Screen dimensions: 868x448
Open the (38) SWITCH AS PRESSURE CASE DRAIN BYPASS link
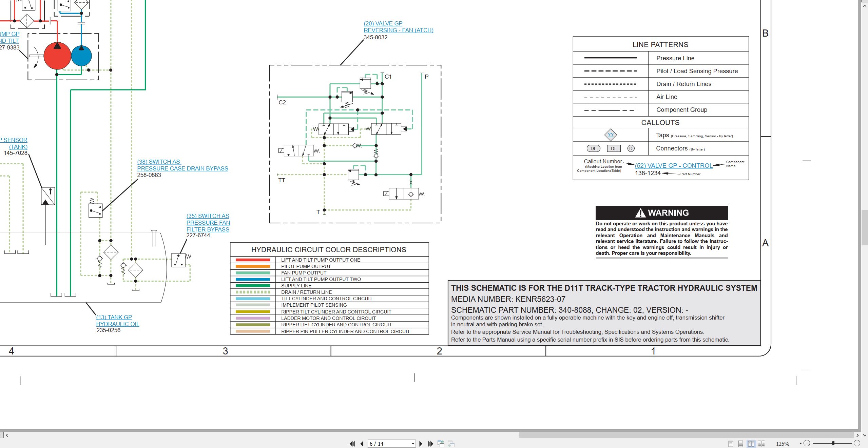coord(182,165)
